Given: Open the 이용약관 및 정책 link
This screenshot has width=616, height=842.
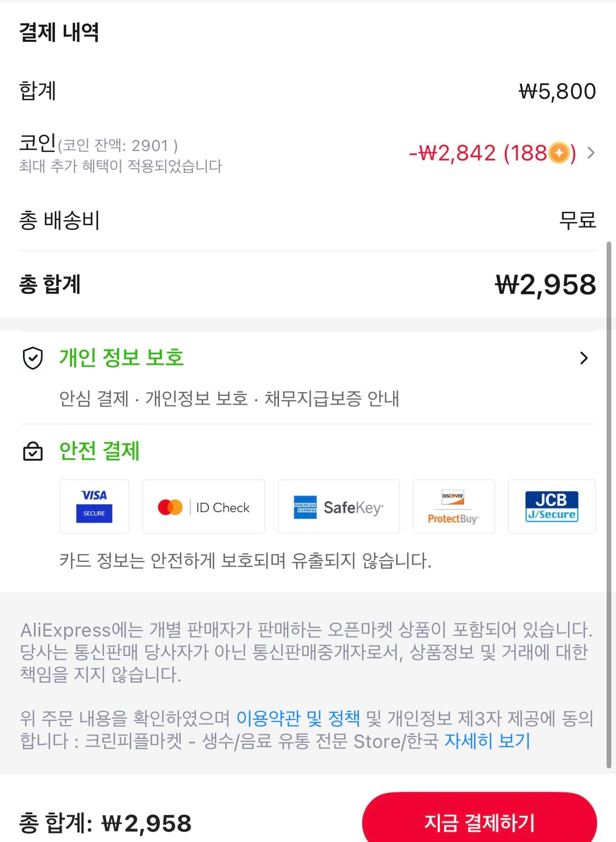Looking at the screenshot, I should pos(298,718).
